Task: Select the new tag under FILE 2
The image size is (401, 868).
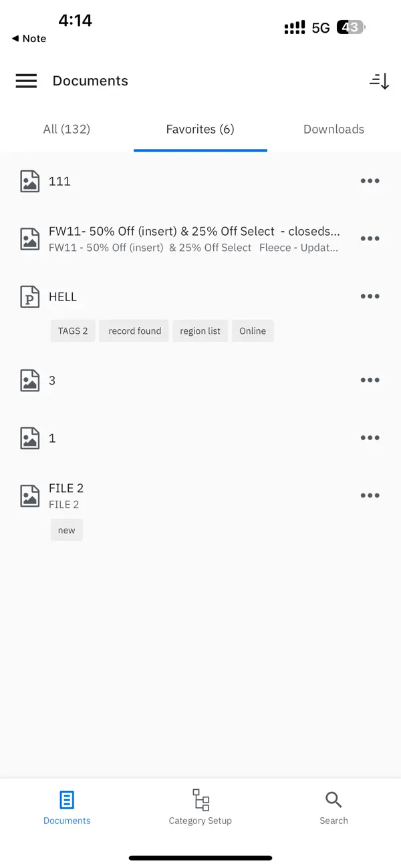Action: click(x=66, y=529)
